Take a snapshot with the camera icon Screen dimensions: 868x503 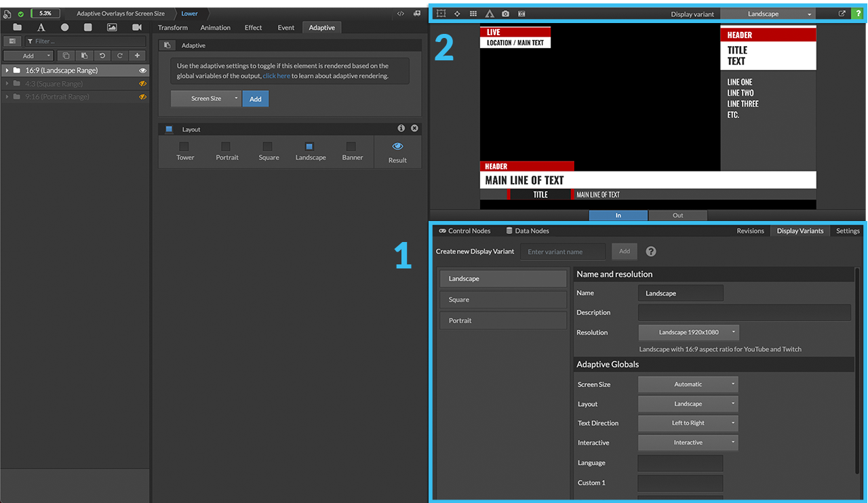coord(505,14)
